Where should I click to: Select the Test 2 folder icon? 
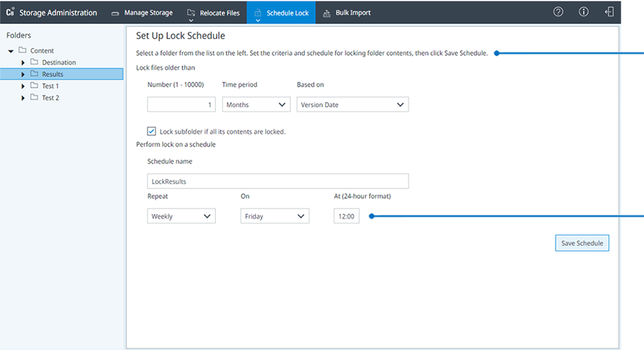point(34,97)
